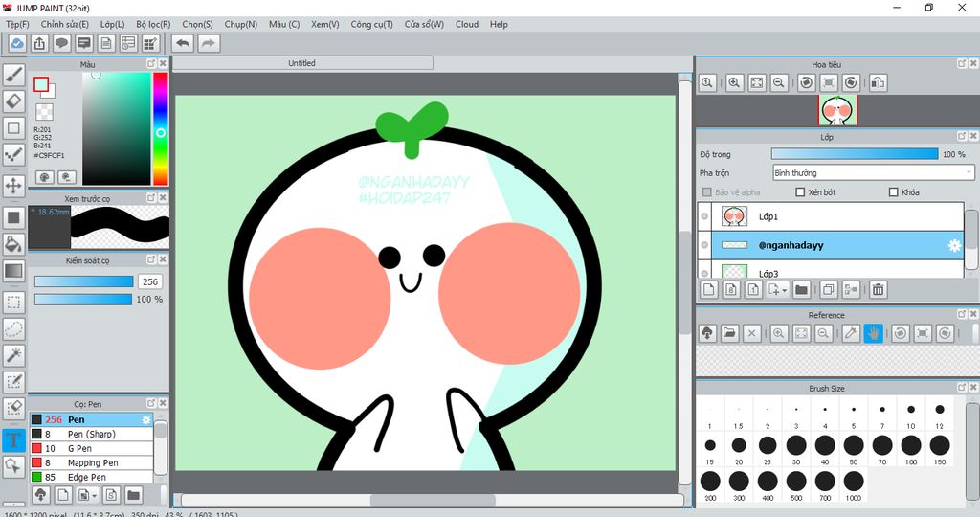Click the navigator thumbnail preview

pos(837,111)
